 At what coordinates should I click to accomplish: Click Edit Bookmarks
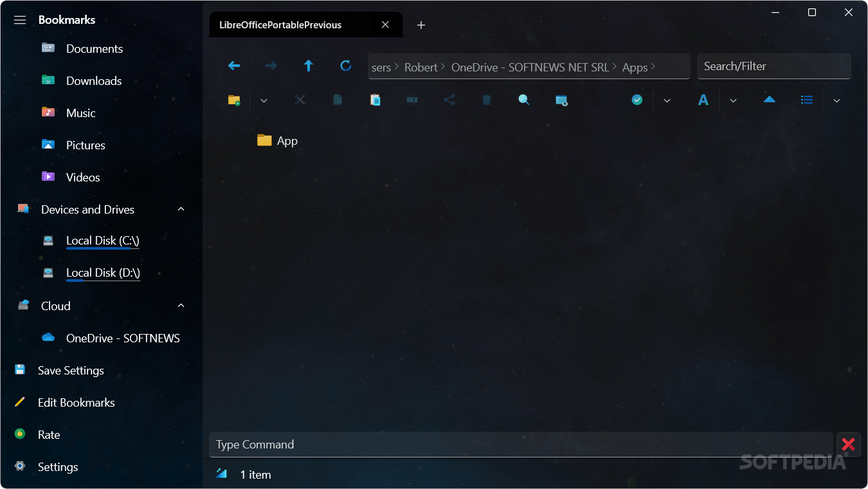(77, 403)
